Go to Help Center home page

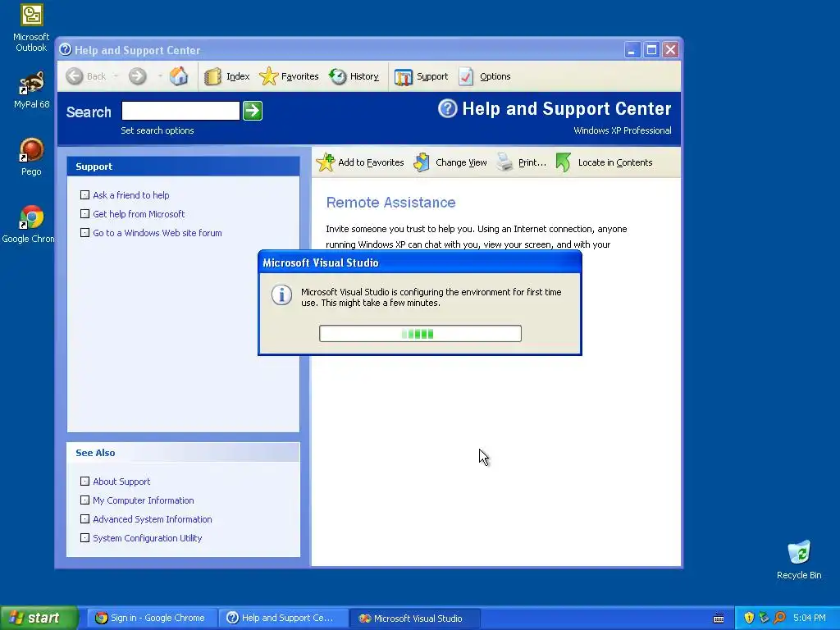click(179, 76)
